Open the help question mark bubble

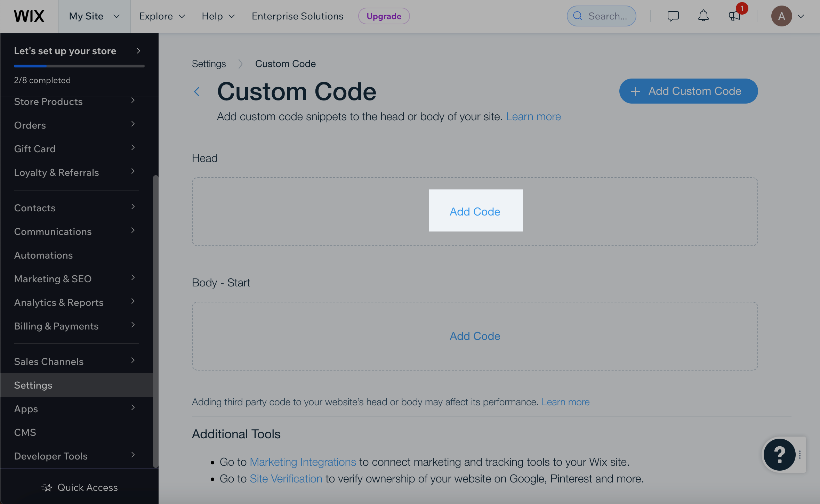pyautogui.click(x=779, y=454)
